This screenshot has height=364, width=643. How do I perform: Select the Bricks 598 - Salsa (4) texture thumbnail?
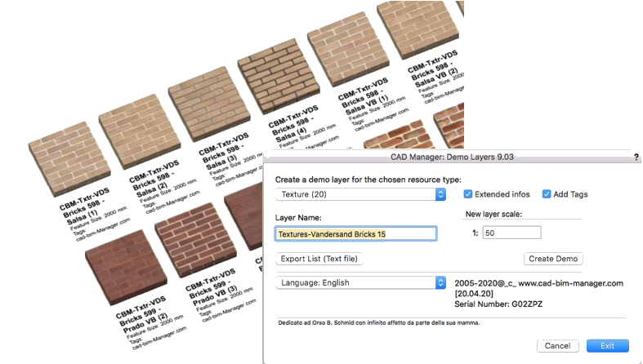[x=279, y=77]
